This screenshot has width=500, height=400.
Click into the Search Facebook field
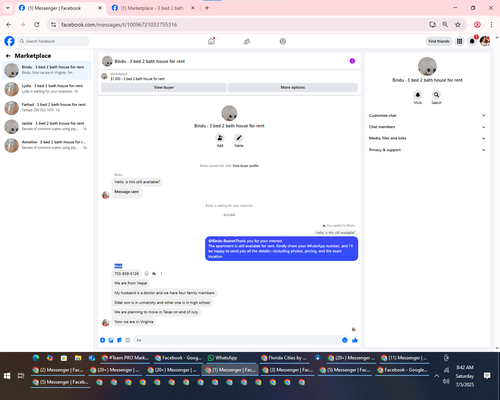53,41
